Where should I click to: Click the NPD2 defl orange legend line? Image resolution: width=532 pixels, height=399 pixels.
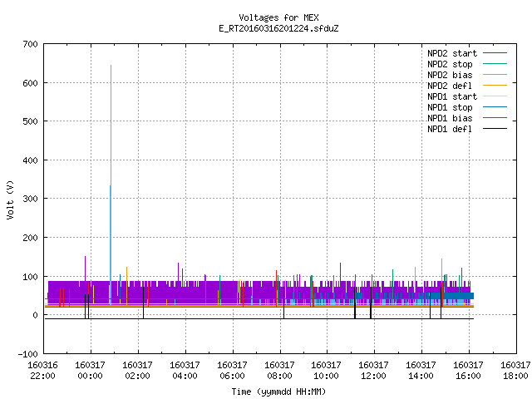[x=495, y=86]
